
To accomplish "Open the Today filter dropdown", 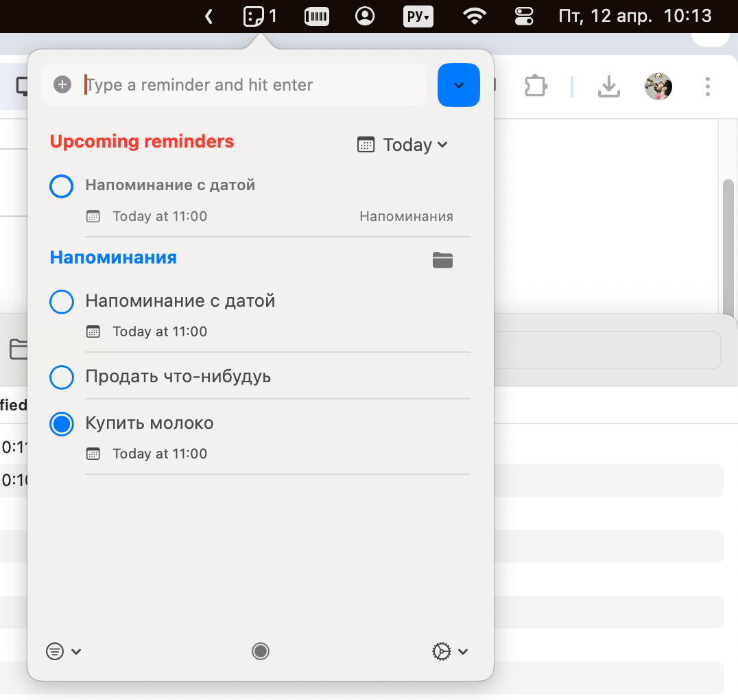I will tap(403, 145).
